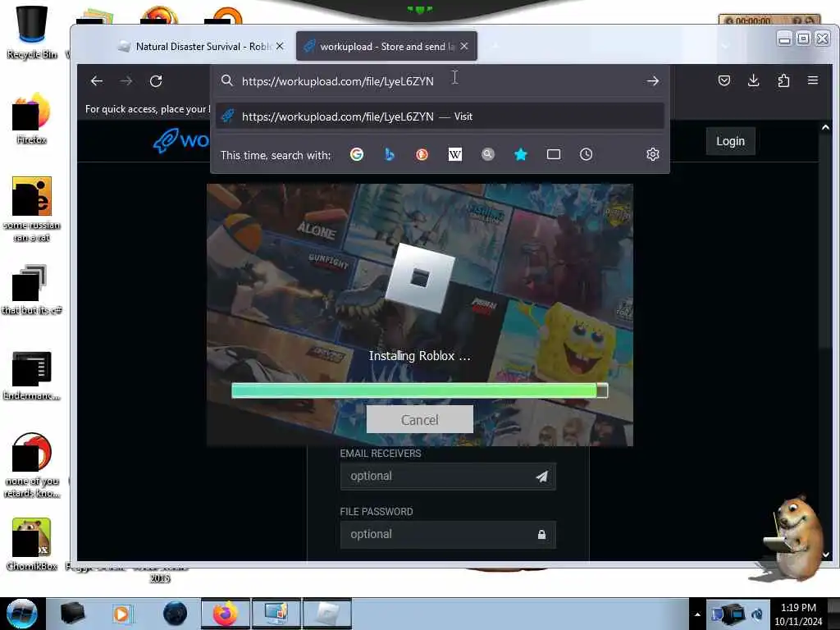This screenshot has width=840, height=630.
Task: Click the lock icon in password field
Action: coord(541,534)
